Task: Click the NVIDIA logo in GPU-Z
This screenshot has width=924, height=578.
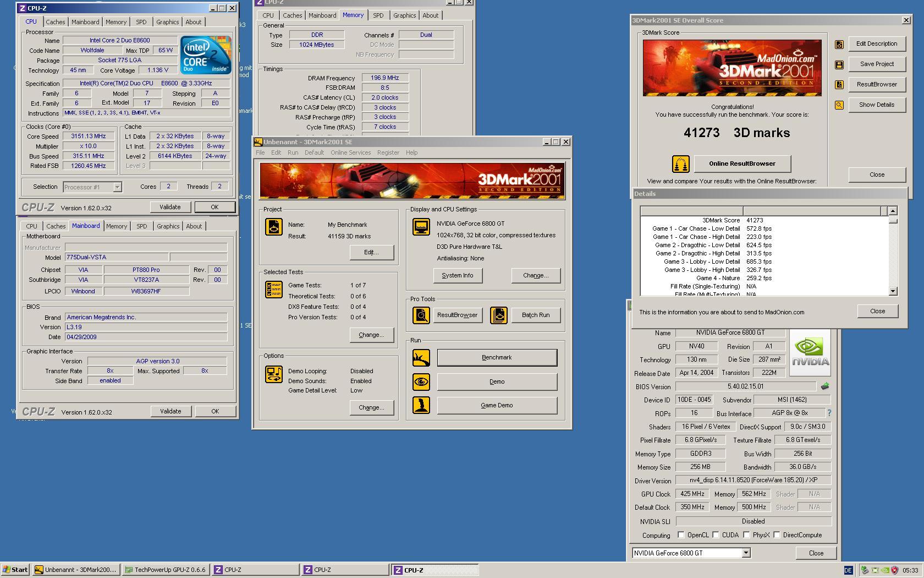Action: pyautogui.click(x=810, y=352)
